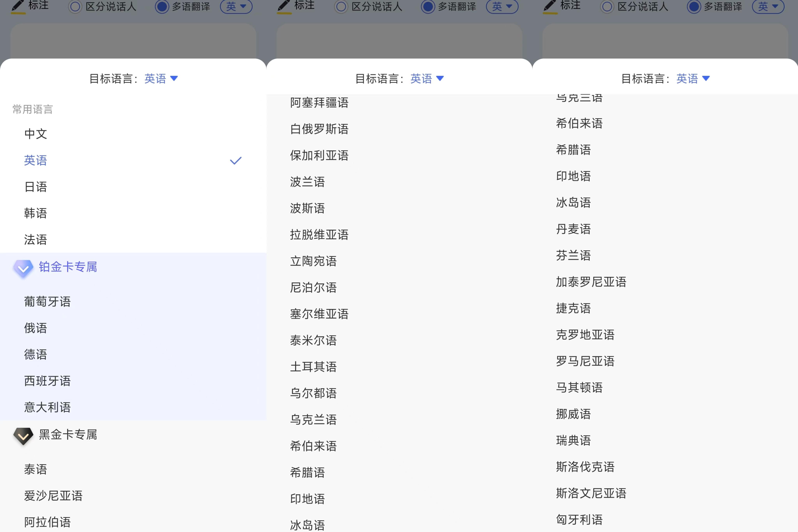Select 匈牙利语 in right panel
This screenshot has height=532, width=798.
579,520
